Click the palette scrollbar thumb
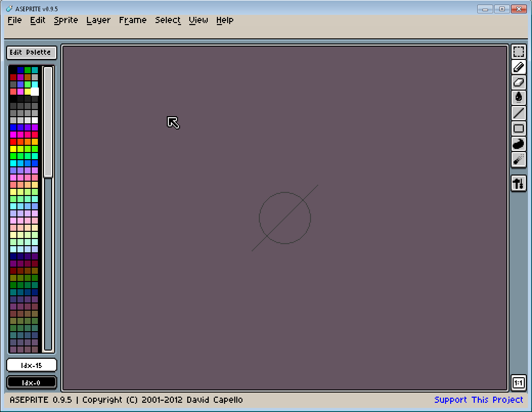This screenshot has width=532, height=412. point(48,122)
